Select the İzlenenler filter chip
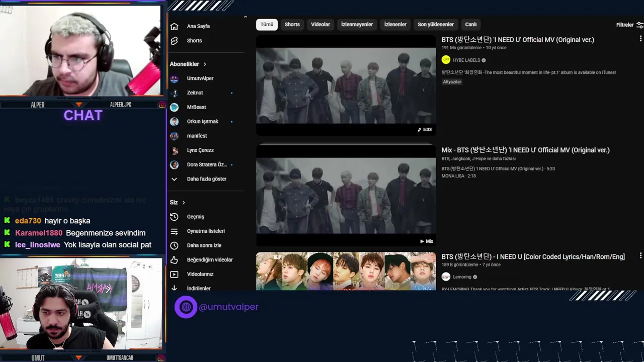 [x=395, y=25]
